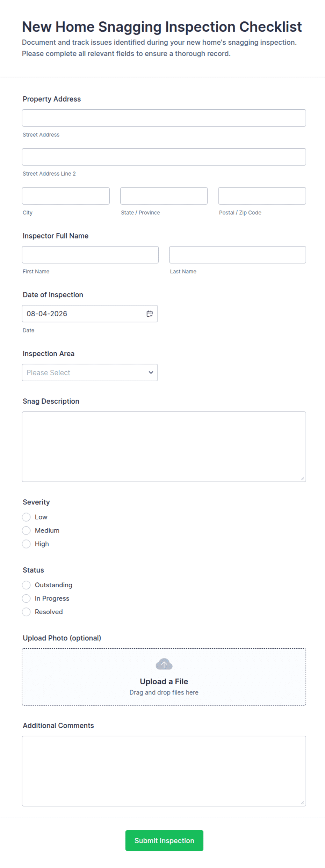This screenshot has height=868, width=325.
Task: Click the Street Address Line 2 field
Action: click(164, 157)
